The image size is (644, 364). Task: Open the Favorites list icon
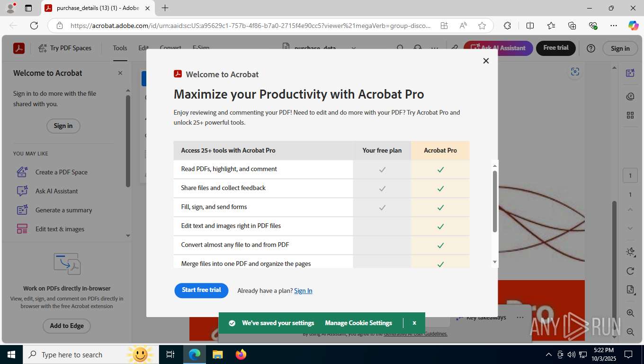tap(551, 26)
